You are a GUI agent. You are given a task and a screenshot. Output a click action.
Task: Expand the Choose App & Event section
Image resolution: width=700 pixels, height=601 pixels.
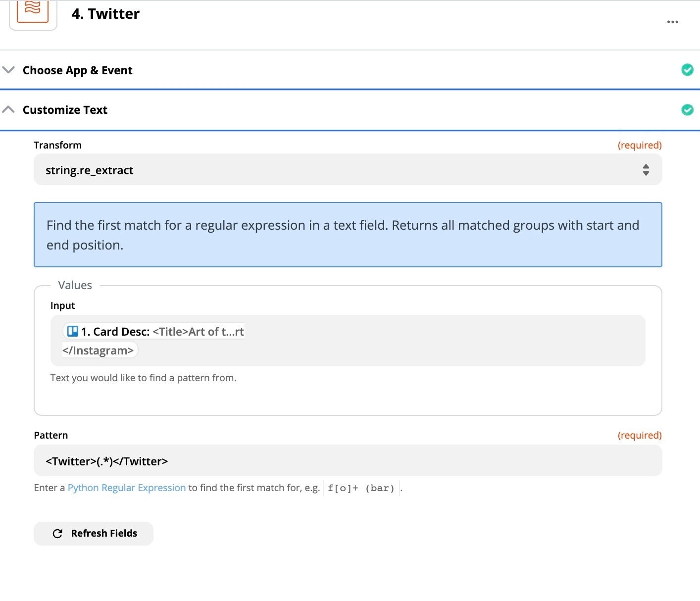8,70
